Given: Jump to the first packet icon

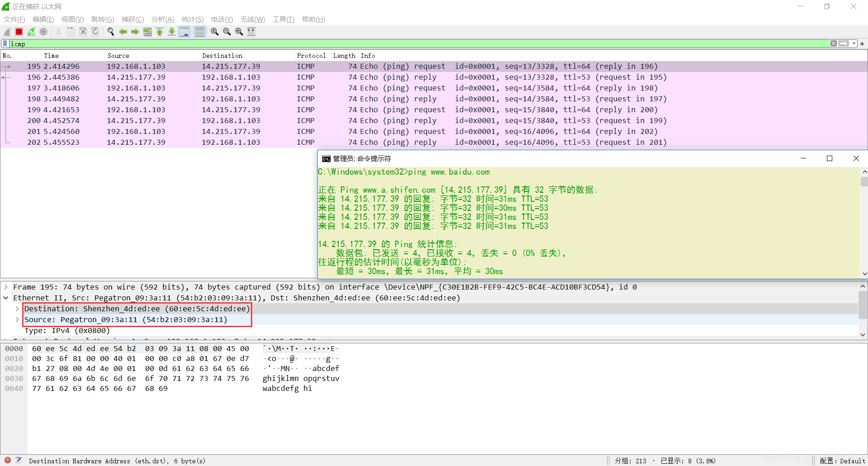Looking at the screenshot, I should pyautogui.click(x=160, y=32).
